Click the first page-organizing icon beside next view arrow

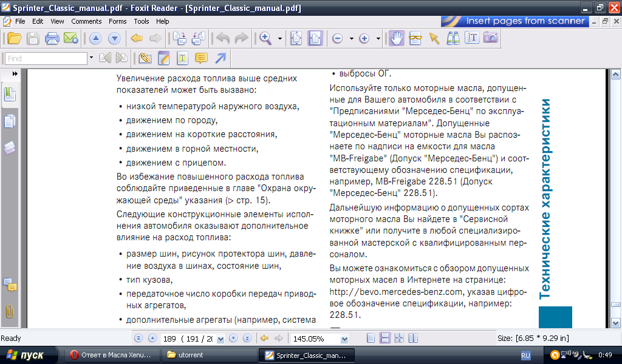[x=180, y=38]
